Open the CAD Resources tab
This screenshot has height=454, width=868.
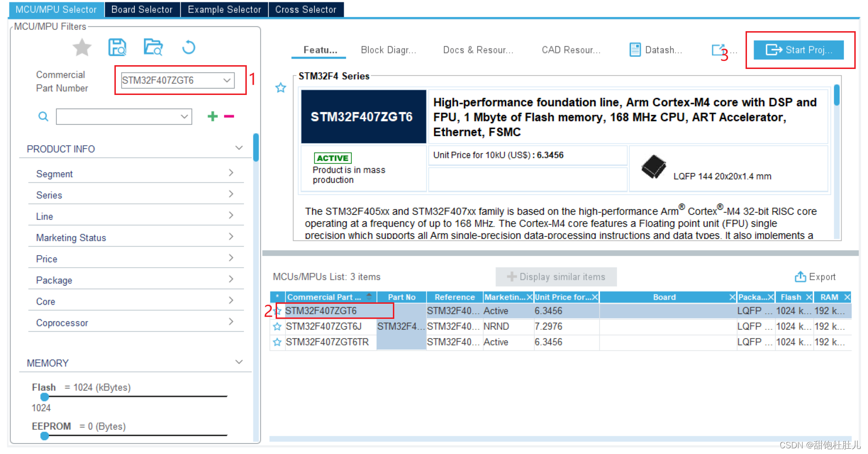click(571, 50)
